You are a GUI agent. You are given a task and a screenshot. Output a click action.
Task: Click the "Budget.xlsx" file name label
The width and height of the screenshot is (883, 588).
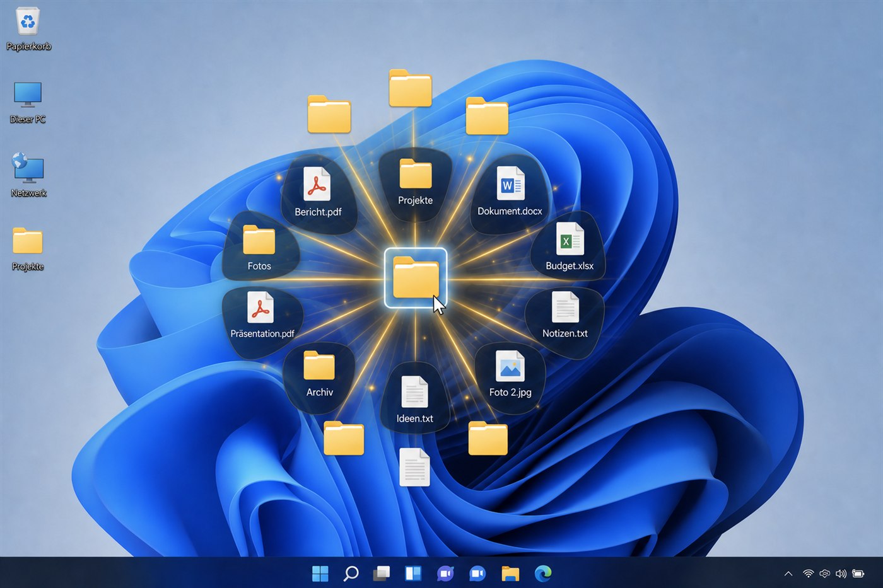coord(570,266)
